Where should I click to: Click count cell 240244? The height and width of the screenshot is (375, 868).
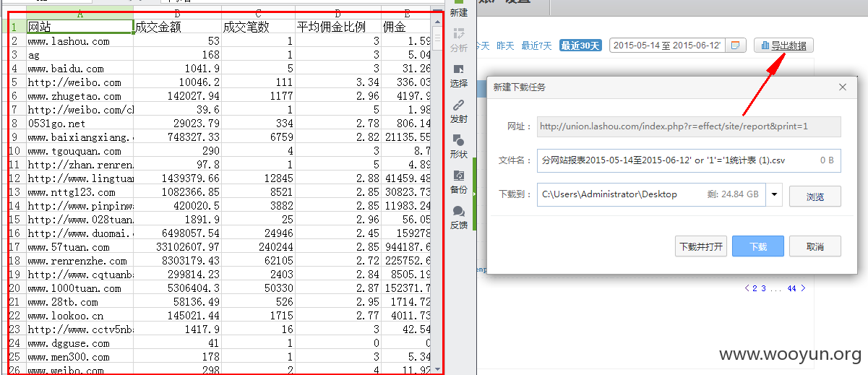pyautogui.click(x=258, y=247)
